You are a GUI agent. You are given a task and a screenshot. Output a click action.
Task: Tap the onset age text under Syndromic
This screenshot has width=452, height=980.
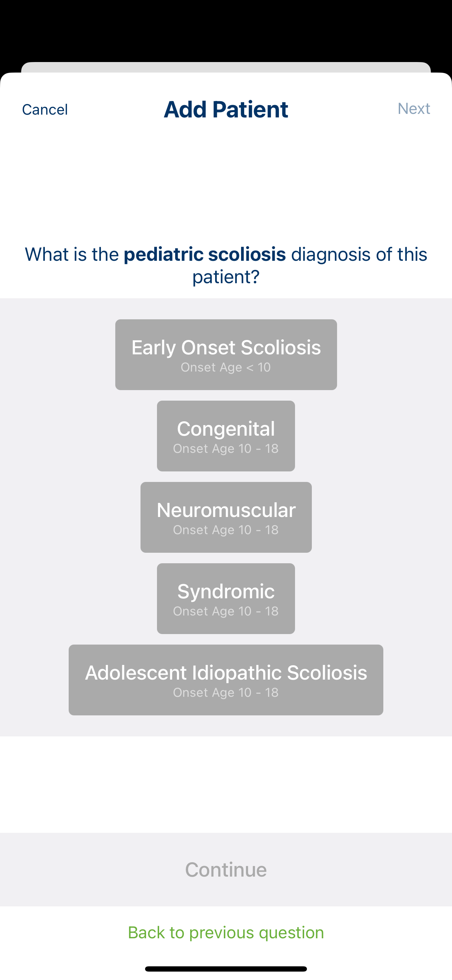pos(226,611)
